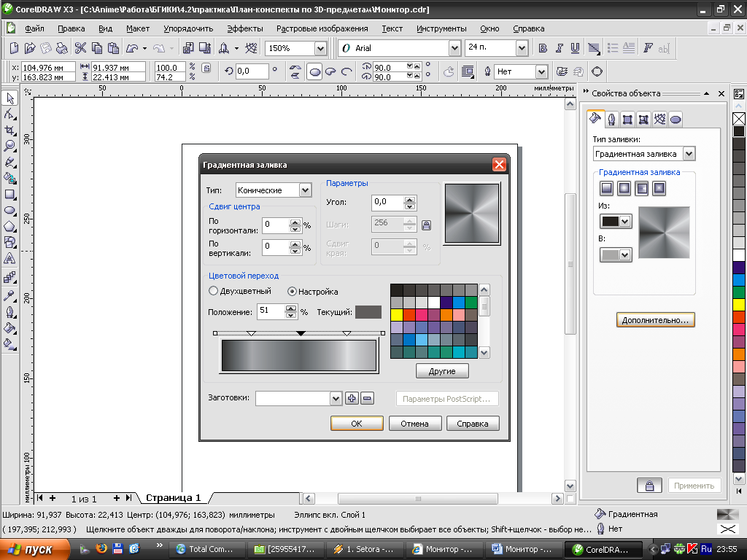The height and width of the screenshot is (560, 747).
Task: Toggle the nonproportional scaling lock
Action: (206, 69)
